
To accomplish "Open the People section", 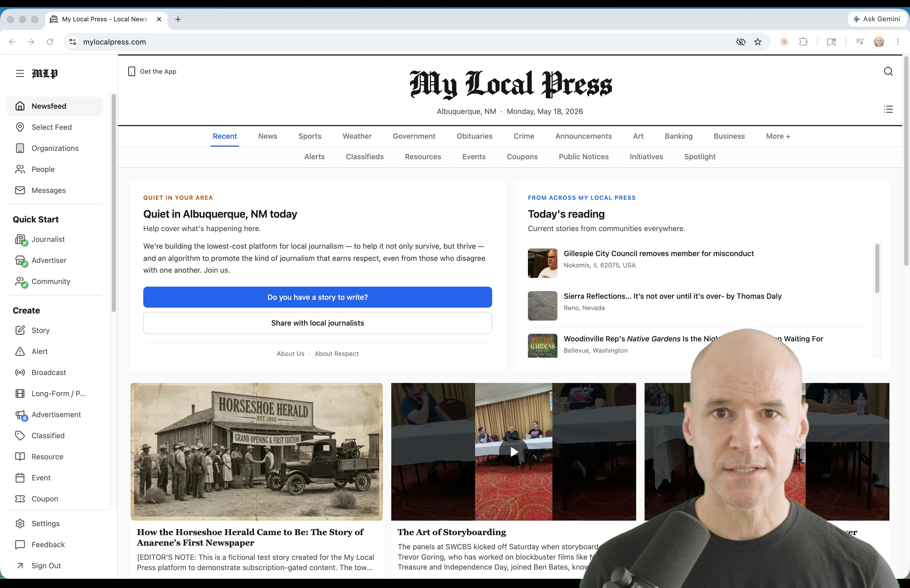I will point(55,169).
